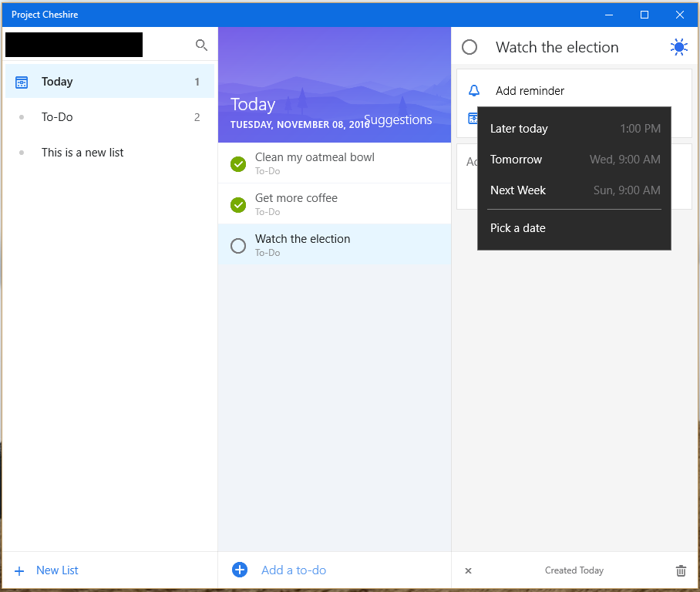The width and height of the screenshot is (700, 592).
Task: Click the blue plus add to-do icon
Action: click(240, 570)
